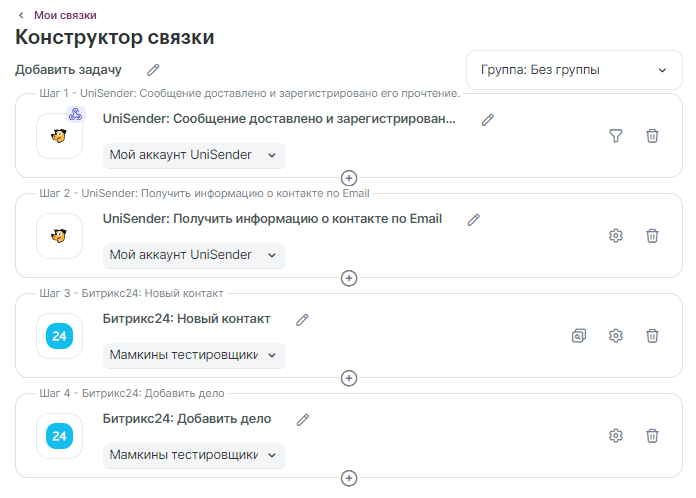
Task: Click the Добавить задачу scenario name
Action: click(x=68, y=70)
